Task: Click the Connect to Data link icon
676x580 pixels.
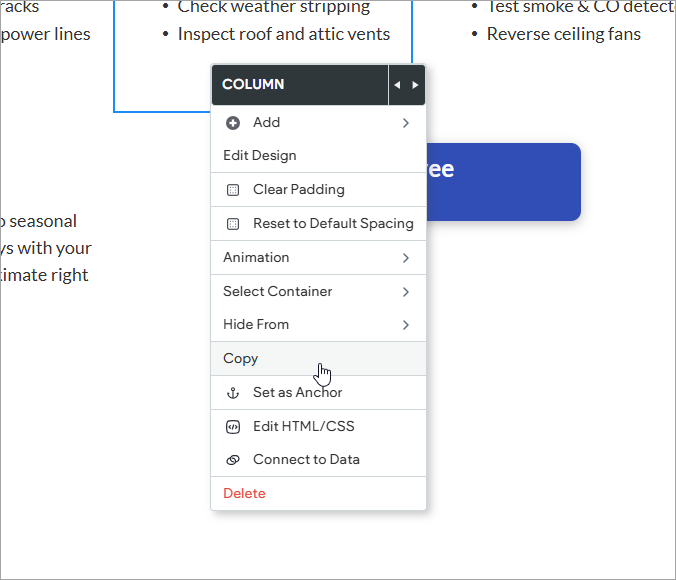Action: (233, 460)
